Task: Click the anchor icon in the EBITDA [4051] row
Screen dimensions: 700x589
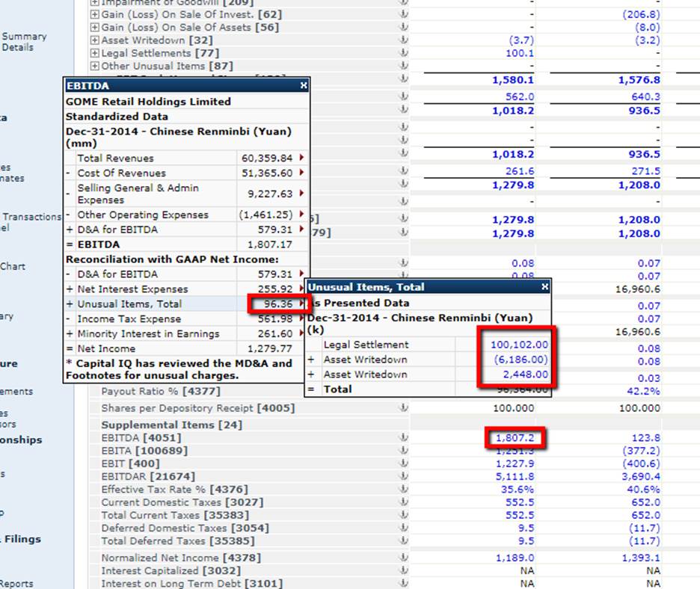Action: (x=403, y=437)
